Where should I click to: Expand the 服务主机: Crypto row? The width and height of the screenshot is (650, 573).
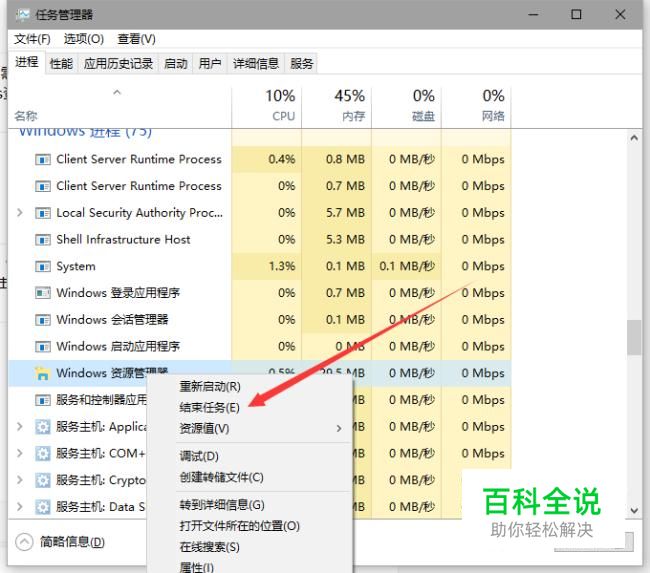[x=19, y=480]
